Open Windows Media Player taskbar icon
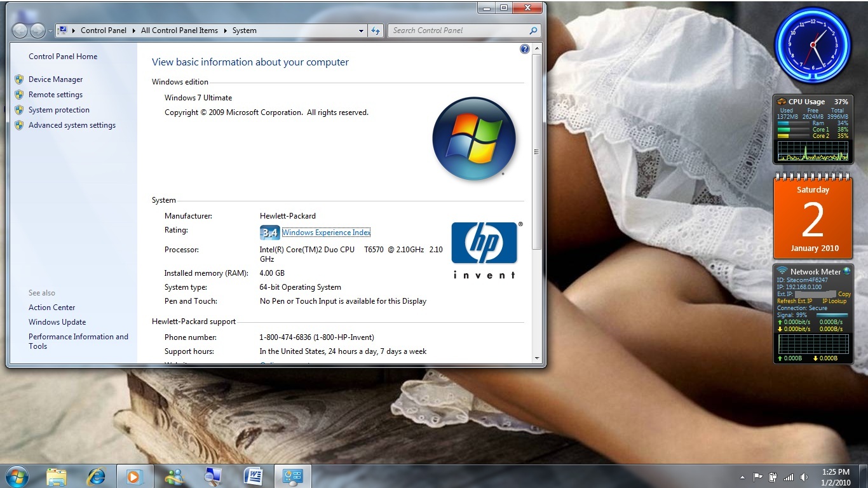The image size is (868, 488). pos(135,477)
